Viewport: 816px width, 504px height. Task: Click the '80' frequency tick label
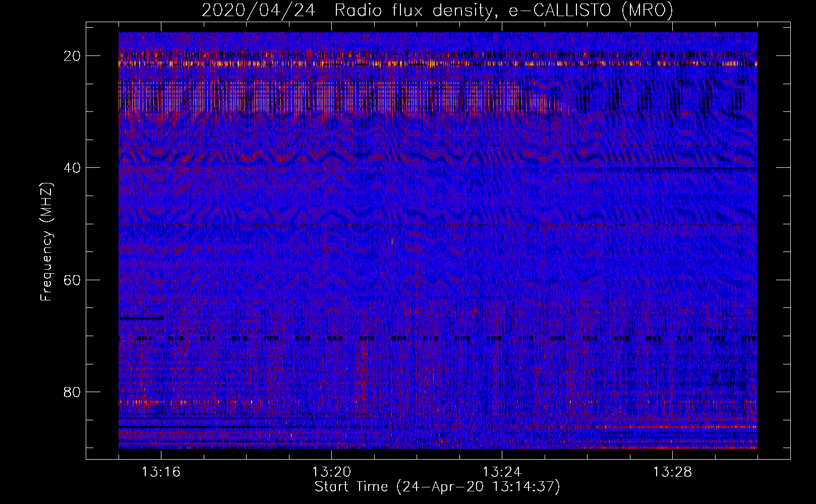point(73,392)
